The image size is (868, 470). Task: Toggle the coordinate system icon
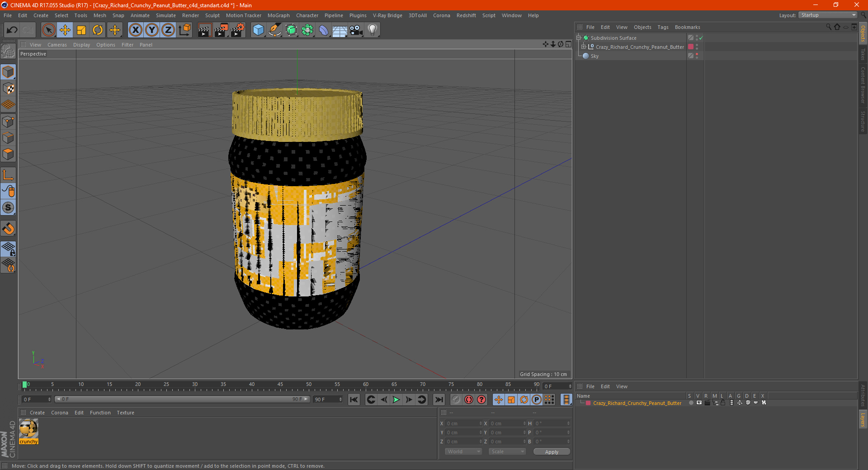(184, 30)
